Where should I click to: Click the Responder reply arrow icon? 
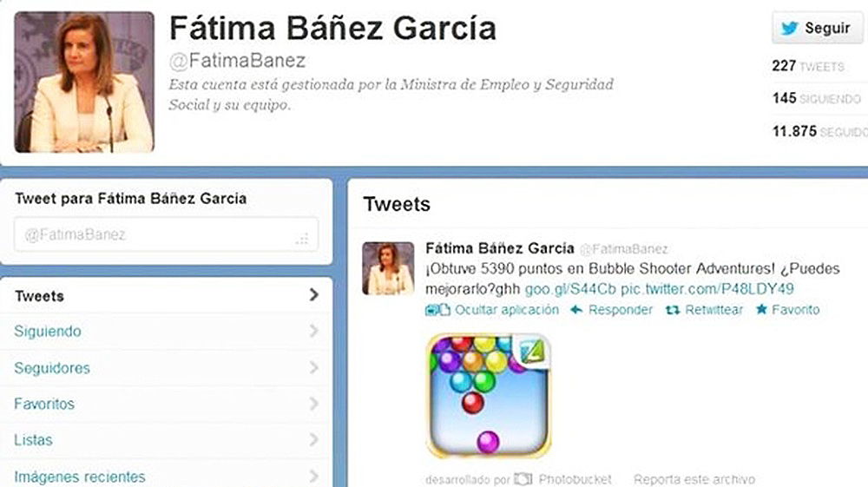pos(576,310)
